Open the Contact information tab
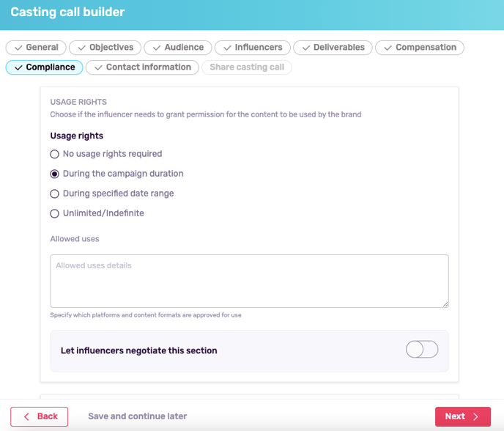504x431 pixels. tap(142, 67)
